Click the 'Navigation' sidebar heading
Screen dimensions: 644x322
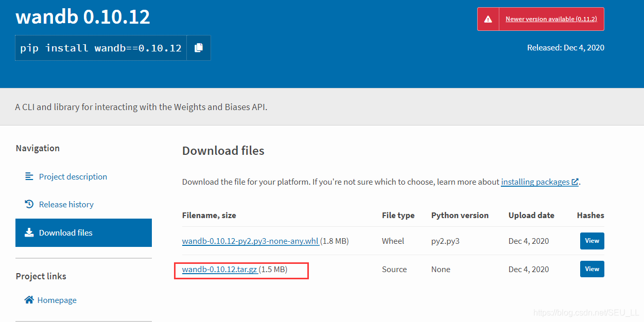38,148
